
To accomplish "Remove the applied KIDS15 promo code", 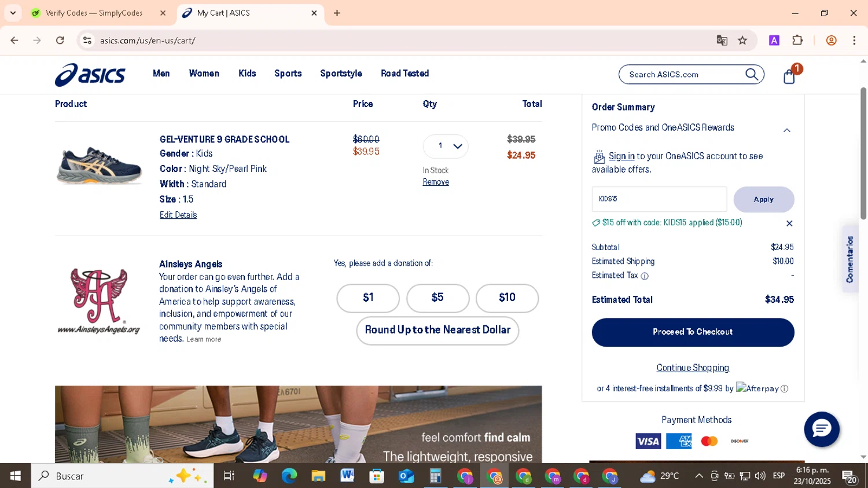I will tap(789, 223).
